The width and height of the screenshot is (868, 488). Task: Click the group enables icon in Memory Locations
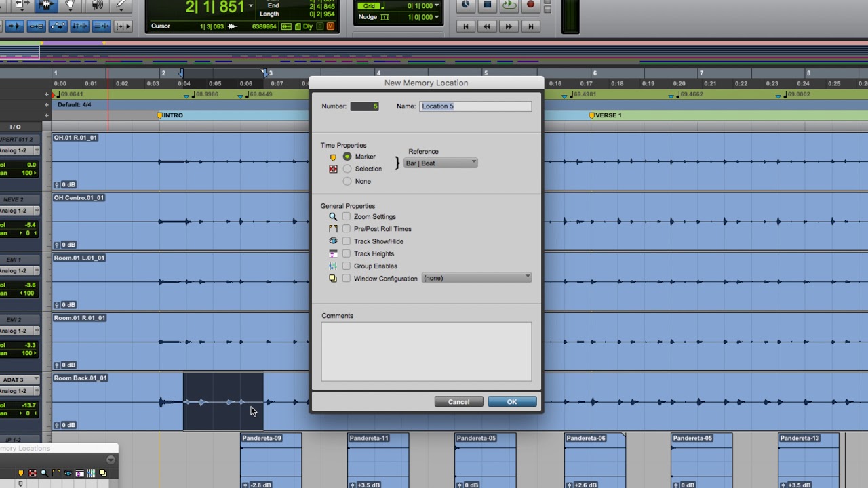(x=91, y=473)
